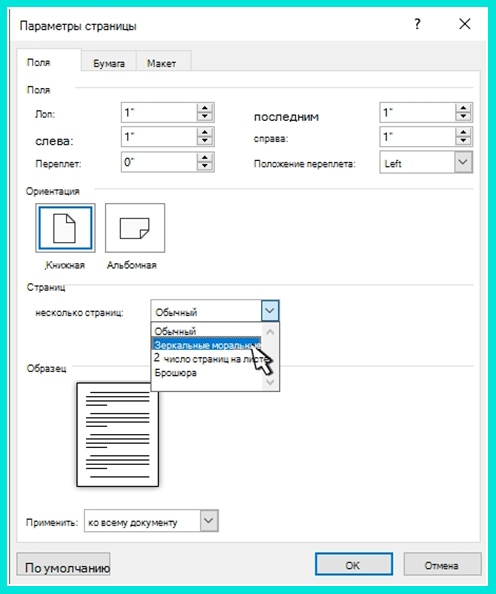Open the Применить ко всему документу dropdown
Image resolution: width=496 pixels, height=594 pixels.
click(x=151, y=521)
